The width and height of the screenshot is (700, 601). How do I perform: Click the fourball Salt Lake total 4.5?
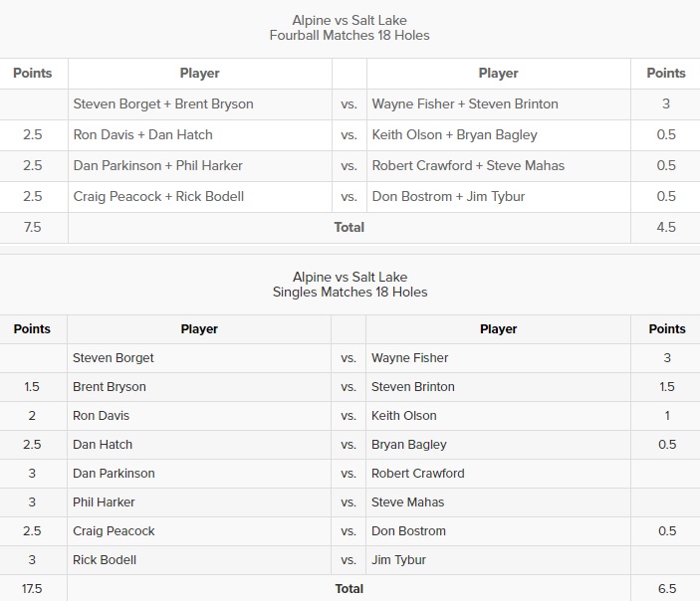(666, 227)
